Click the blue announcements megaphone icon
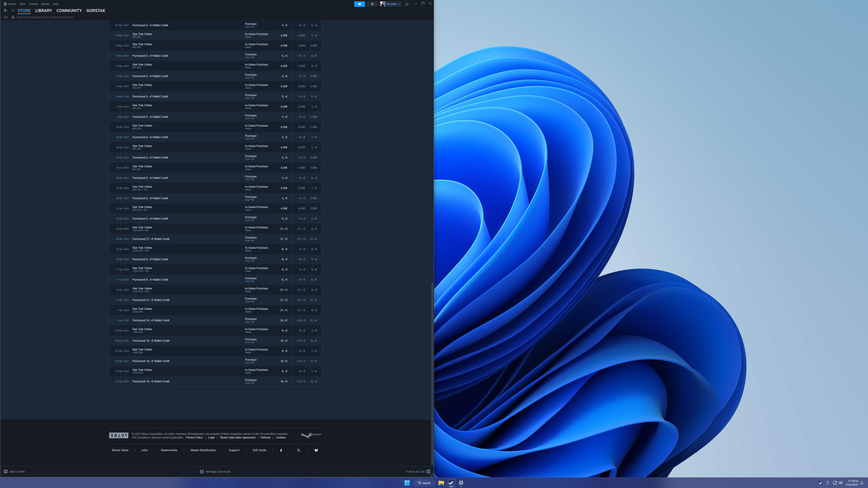 point(359,4)
